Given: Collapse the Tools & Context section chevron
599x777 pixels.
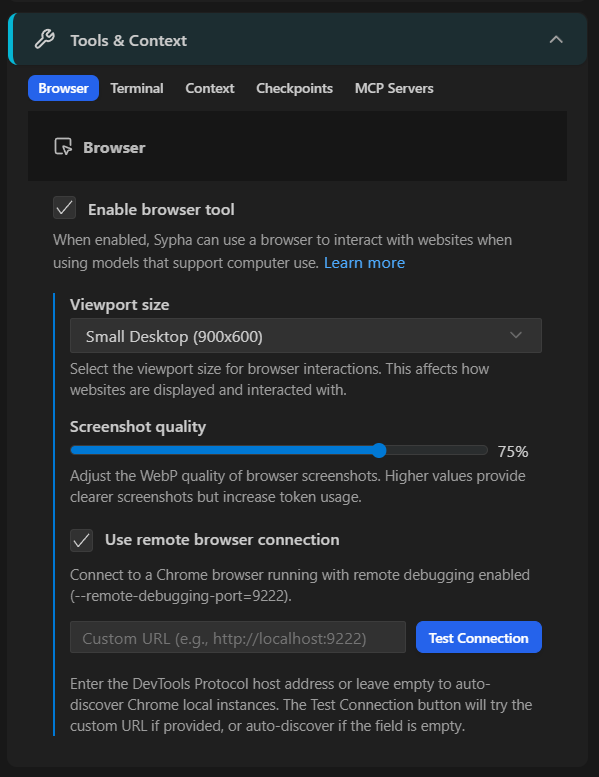Looking at the screenshot, I should pos(556,40).
